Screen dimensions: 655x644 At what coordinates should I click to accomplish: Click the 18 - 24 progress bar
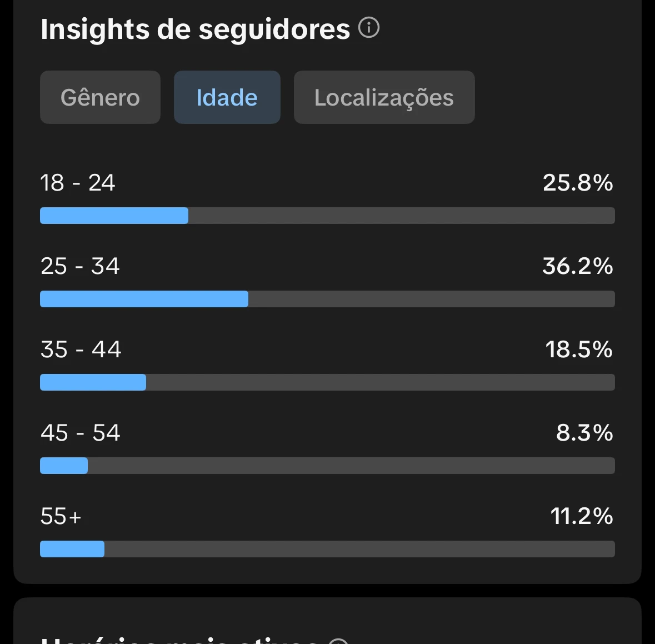pyautogui.click(x=327, y=216)
